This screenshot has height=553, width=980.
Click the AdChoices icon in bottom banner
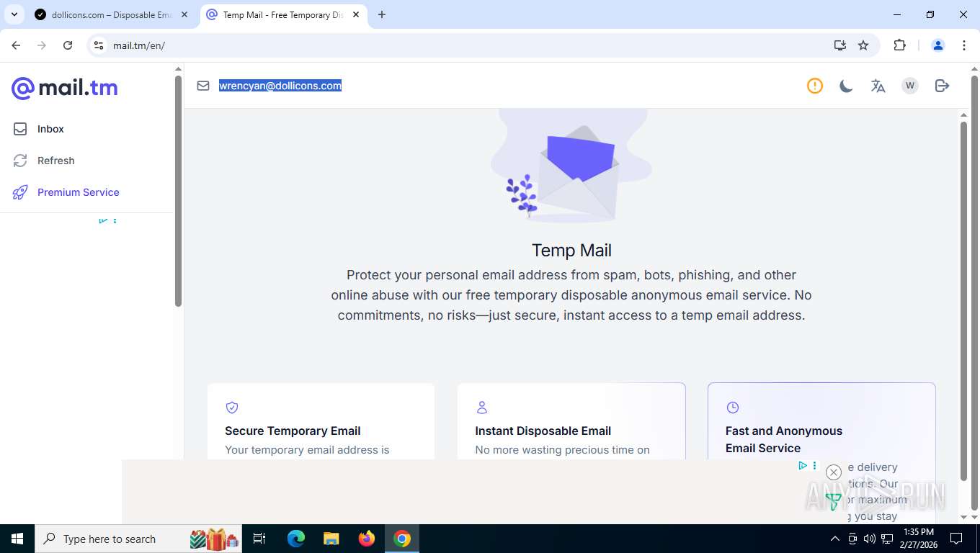tap(802, 466)
